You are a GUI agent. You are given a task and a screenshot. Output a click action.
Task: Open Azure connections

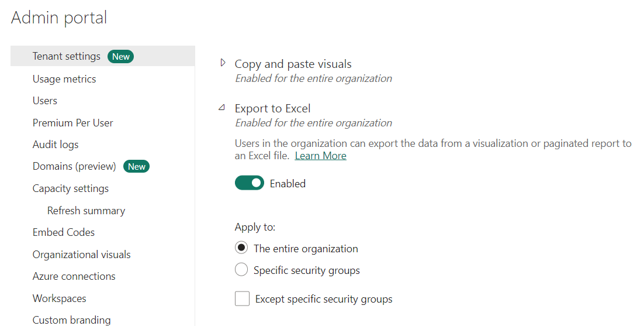click(x=74, y=276)
